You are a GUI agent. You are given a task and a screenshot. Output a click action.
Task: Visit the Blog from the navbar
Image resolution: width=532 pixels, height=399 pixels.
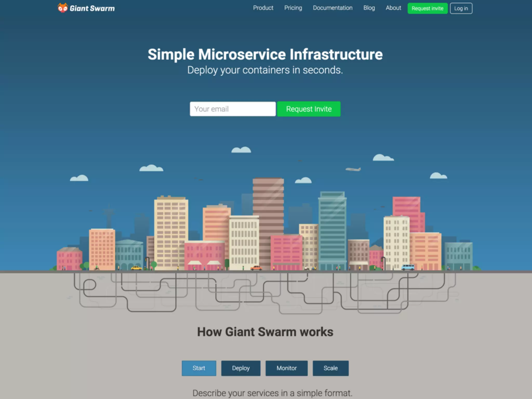[369, 8]
